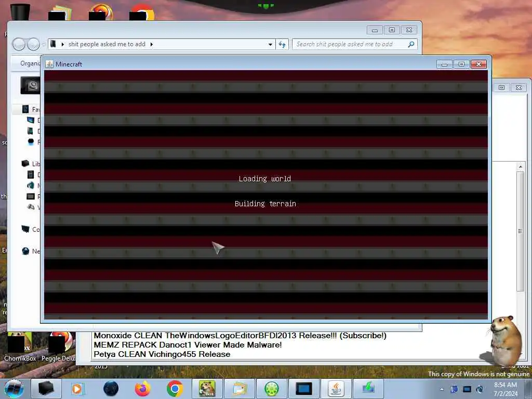This screenshot has width=532, height=399.
Task: Click the Explorer Back navigation button
Action: tap(19, 44)
